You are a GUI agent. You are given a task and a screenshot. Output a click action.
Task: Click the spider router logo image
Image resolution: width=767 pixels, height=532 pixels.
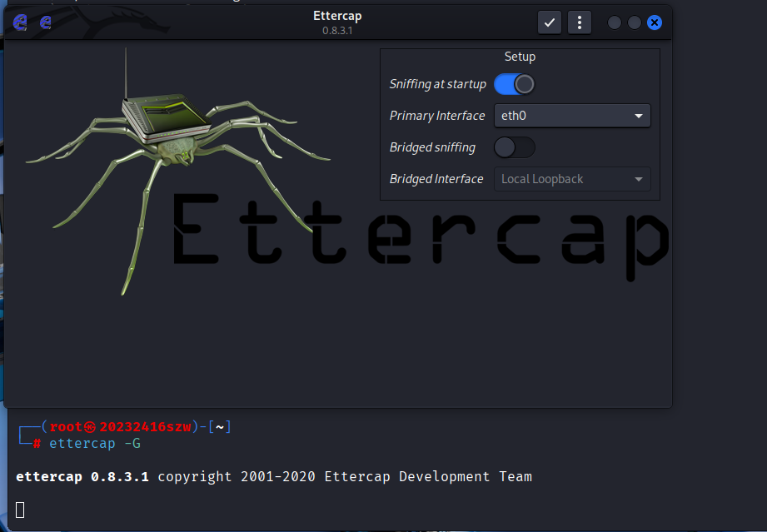[x=178, y=172]
